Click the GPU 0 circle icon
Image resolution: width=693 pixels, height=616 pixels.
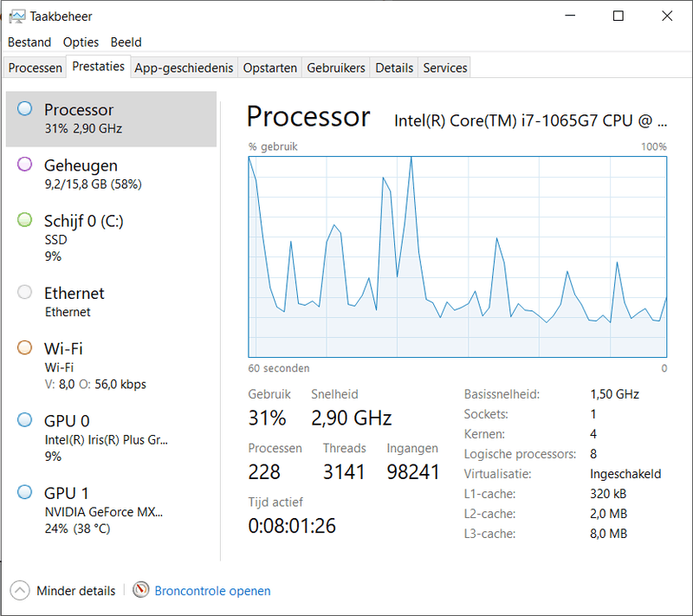pyautogui.click(x=25, y=421)
